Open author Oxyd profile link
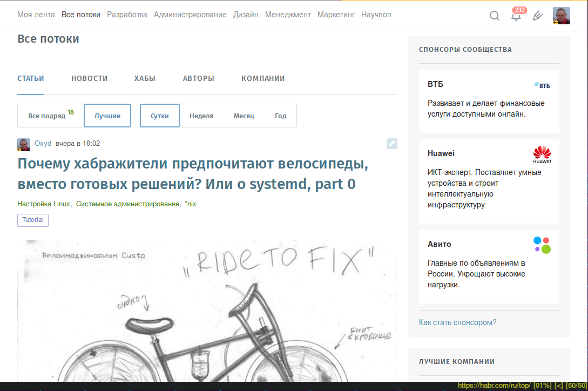Image resolution: width=588 pixels, height=391 pixels. [43, 143]
